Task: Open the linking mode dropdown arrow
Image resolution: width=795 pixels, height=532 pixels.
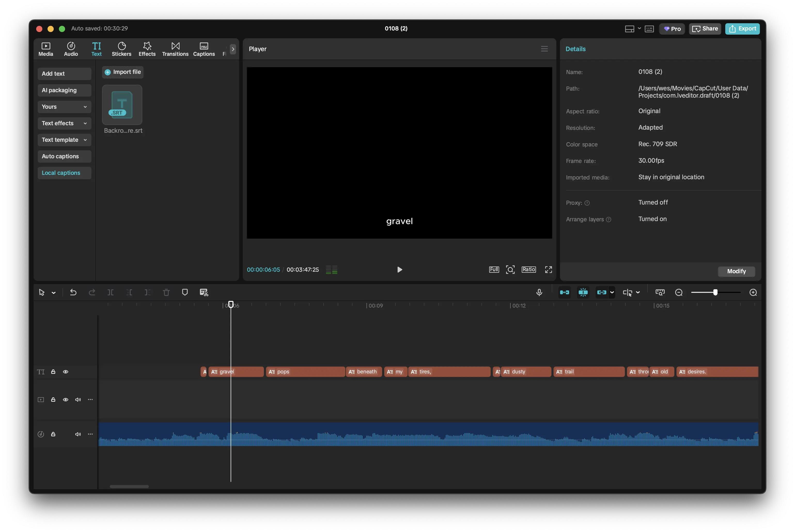Action: [x=612, y=292]
